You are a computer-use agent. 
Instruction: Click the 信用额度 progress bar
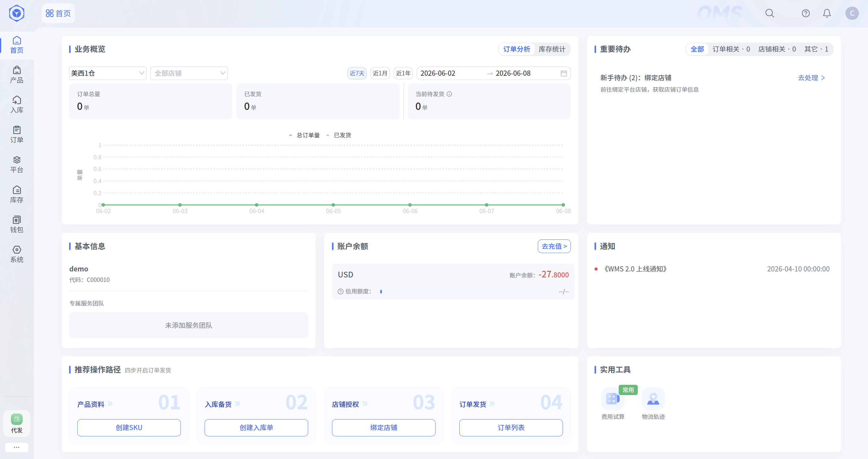coord(467,292)
